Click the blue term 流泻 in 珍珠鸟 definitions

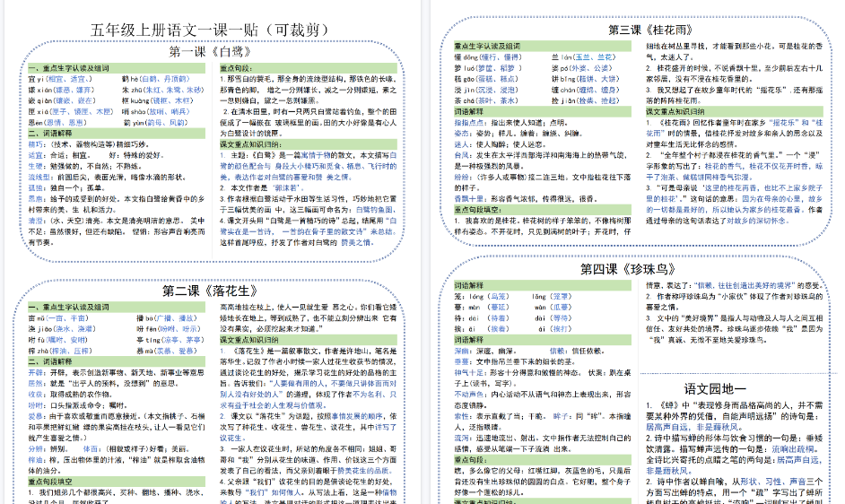click(461, 438)
